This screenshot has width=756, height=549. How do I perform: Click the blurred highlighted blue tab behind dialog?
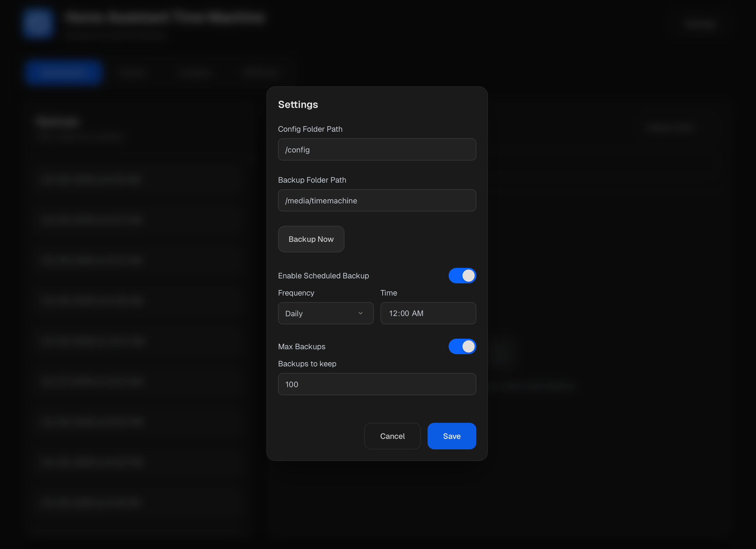click(x=64, y=72)
